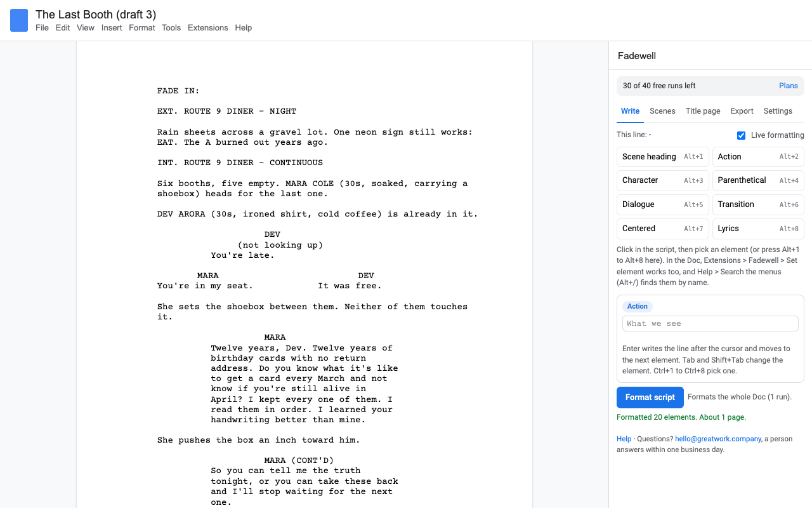Screen dimensions: 812x508
Task: Click the "Formatted 20 elements. About 1 page." status
Action: [x=681, y=417]
